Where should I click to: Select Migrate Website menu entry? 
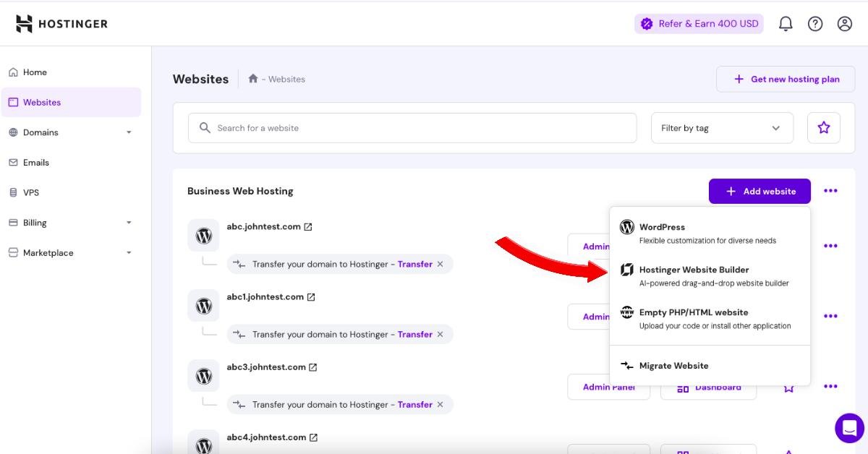pyautogui.click(x=710, y=366)
